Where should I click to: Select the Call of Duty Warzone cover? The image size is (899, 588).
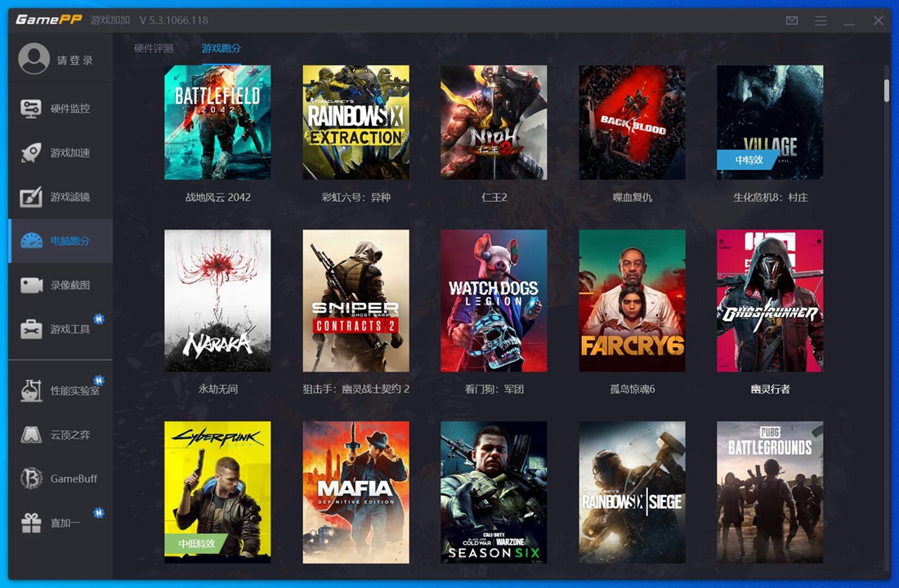(x=494, y=492)
